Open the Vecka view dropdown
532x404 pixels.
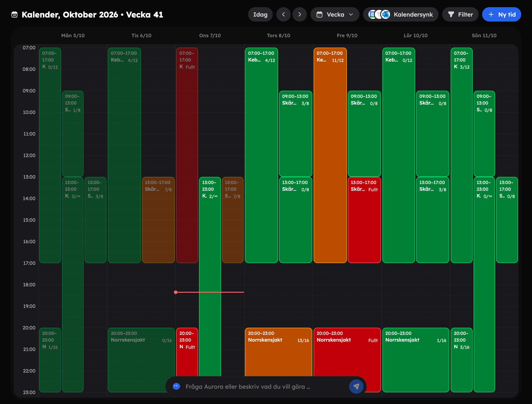click(335, 14)
